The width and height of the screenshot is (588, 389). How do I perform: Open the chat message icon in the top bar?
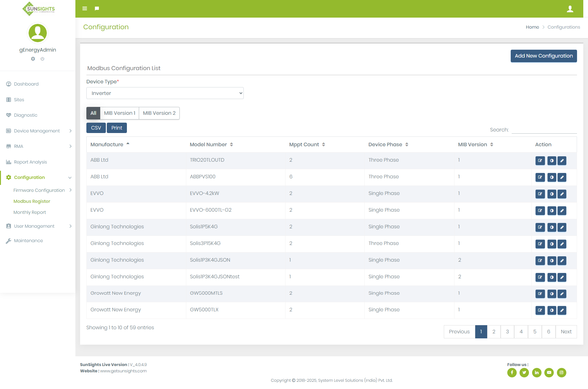coord(97,8)
